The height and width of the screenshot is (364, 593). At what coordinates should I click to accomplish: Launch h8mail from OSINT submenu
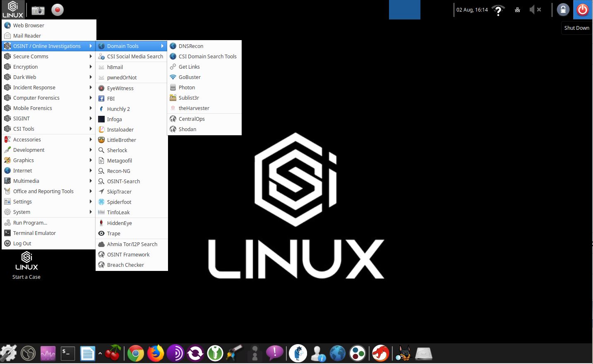click(132, 67)
